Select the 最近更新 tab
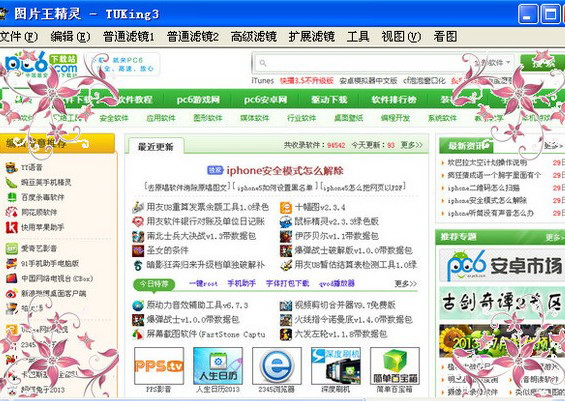The height and width of the screenshot is (401, 565). point(156,146)
